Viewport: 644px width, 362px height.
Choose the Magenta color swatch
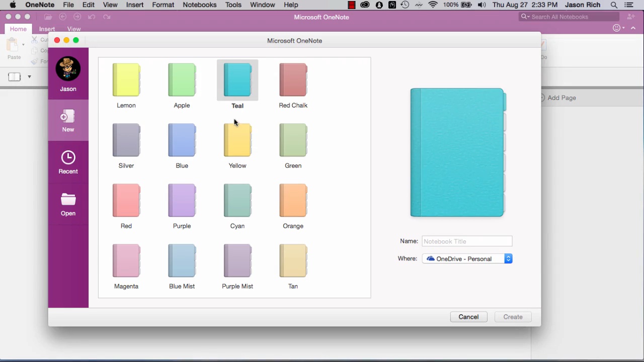coord(126,260)
